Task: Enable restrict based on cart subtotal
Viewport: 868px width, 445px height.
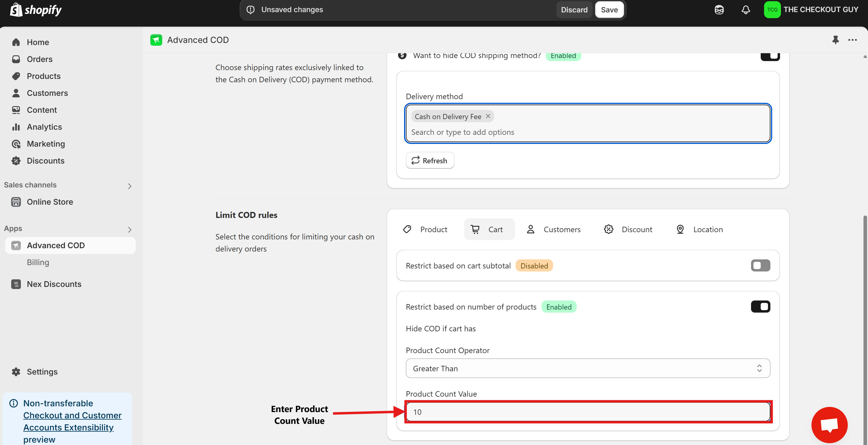Action: [760, 266]
